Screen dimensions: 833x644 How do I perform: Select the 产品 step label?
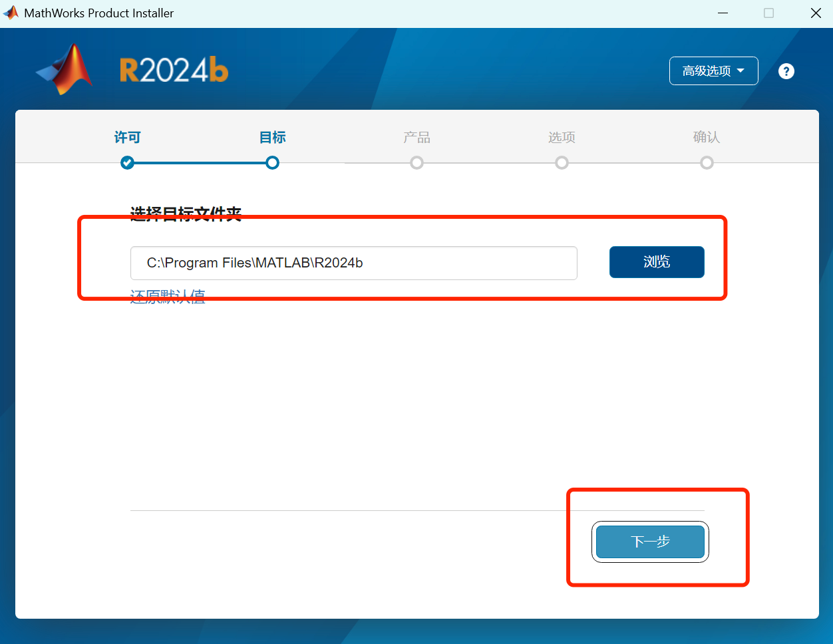click(x=416, y=137)
